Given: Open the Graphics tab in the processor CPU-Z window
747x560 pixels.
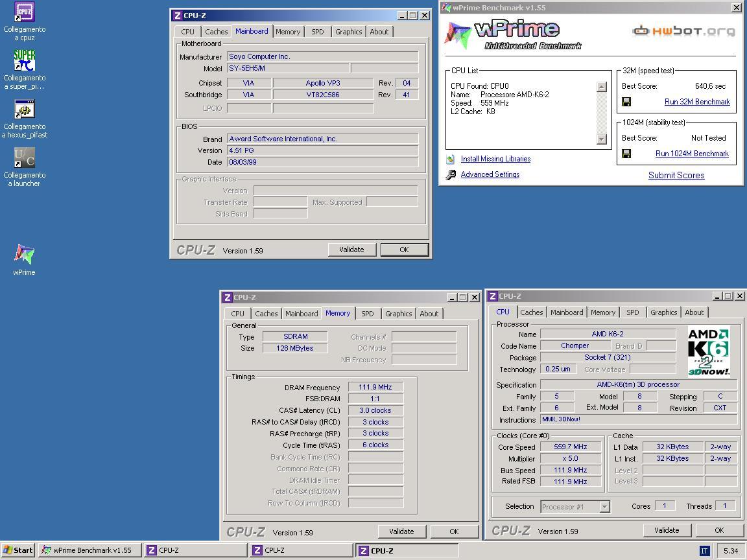Looking at the screenshot, I should (663, 312).
